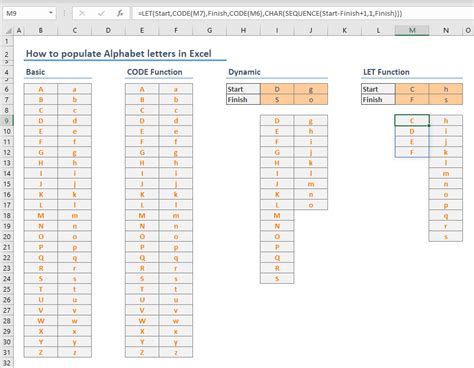The image size is (474, 368).
Task: Select cell C31 containing 'z'
Action: point(75,352)
